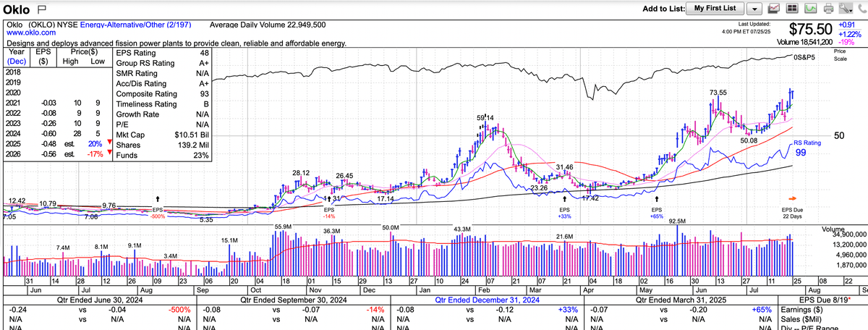The height and width of the screenshot is (330, 868).
Task: Click the 20% estimate change for 2025
Action: point(95,143)
